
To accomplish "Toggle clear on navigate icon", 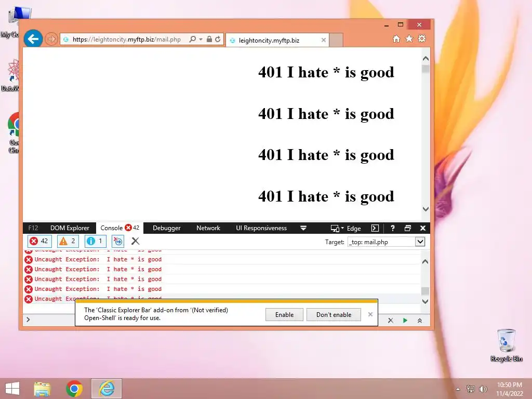I will [118, 241].
